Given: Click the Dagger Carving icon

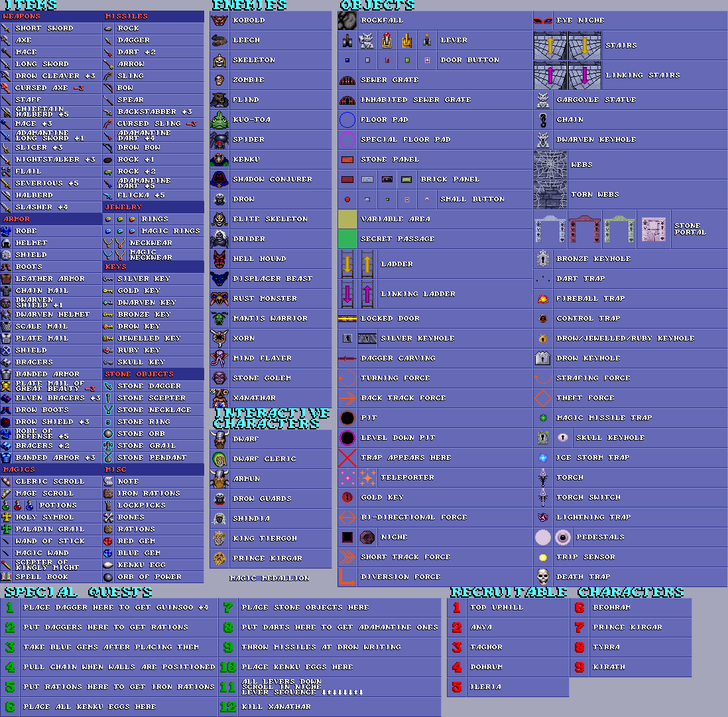Looking at the screenshot, I should [x=347, y=358].
